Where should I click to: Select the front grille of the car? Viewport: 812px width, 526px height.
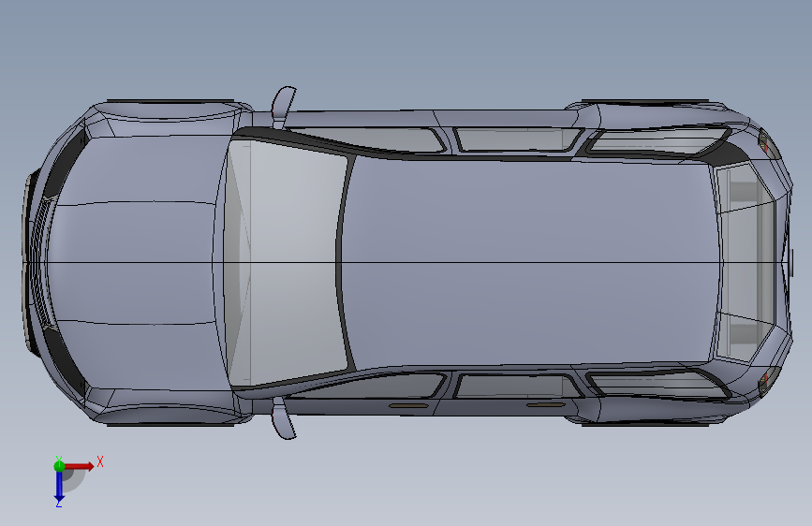tap(41, 264)
